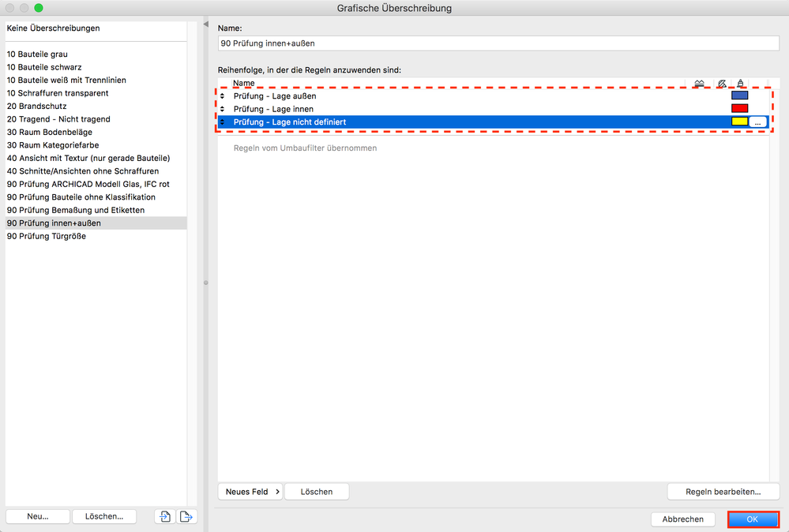Image resolution: width=789 pixels, height=532 pixels.
Task: Click the OK button
Action: click(753, 519)
